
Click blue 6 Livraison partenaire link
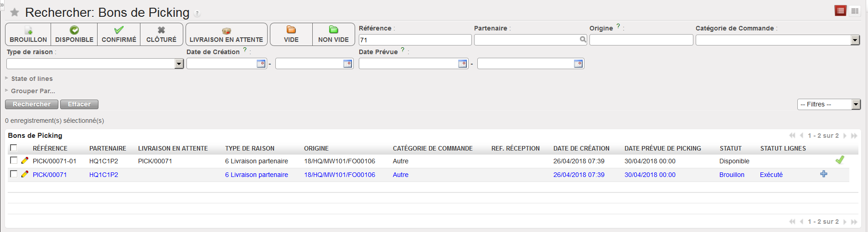pyautogui.click(x=257, y=175)
